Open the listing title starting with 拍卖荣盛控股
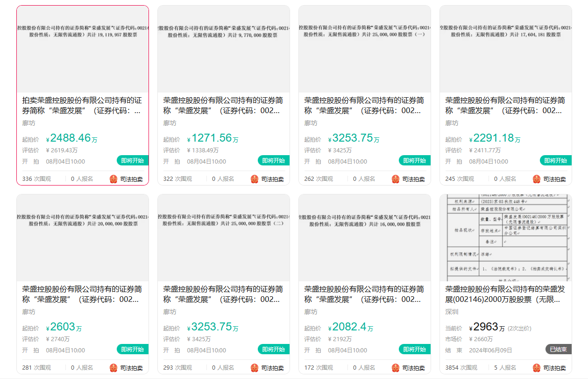The width and height of the screenshot is (588, 379). point(82,106)
